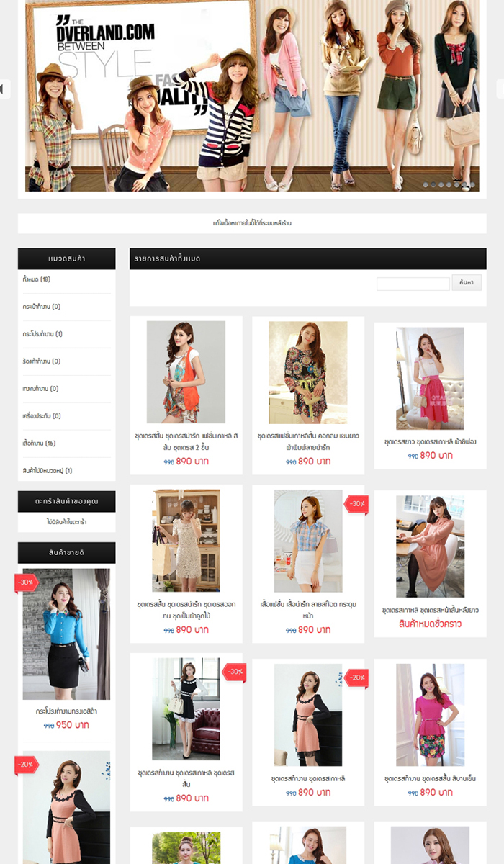Select the last banner pagination dot
Screen dimensions: 504x864
(x=473, y=185)
